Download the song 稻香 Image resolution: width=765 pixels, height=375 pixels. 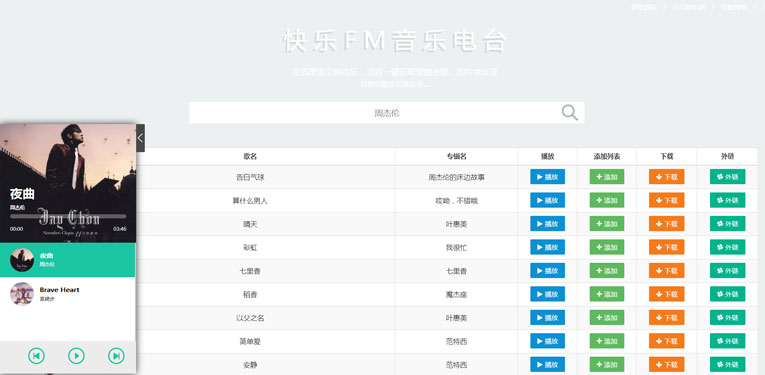(x=666, y=294)
